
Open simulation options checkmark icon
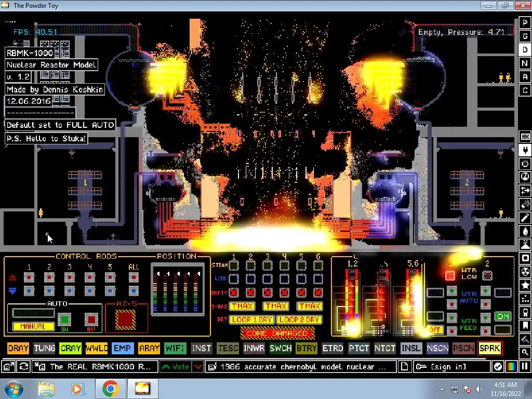coord(498,367)
